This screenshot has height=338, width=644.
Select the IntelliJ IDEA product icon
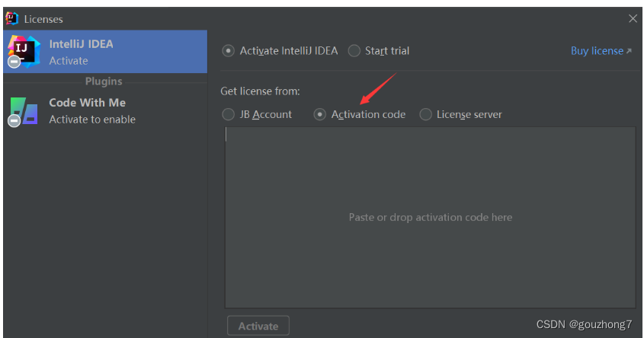click(x=24, y=52)
